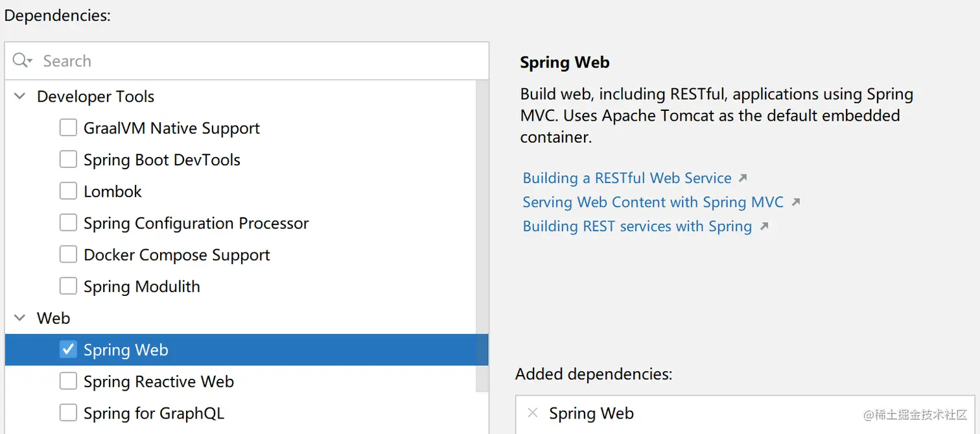Collapse the Developer Tools group
980x434 pixels.
20,97
